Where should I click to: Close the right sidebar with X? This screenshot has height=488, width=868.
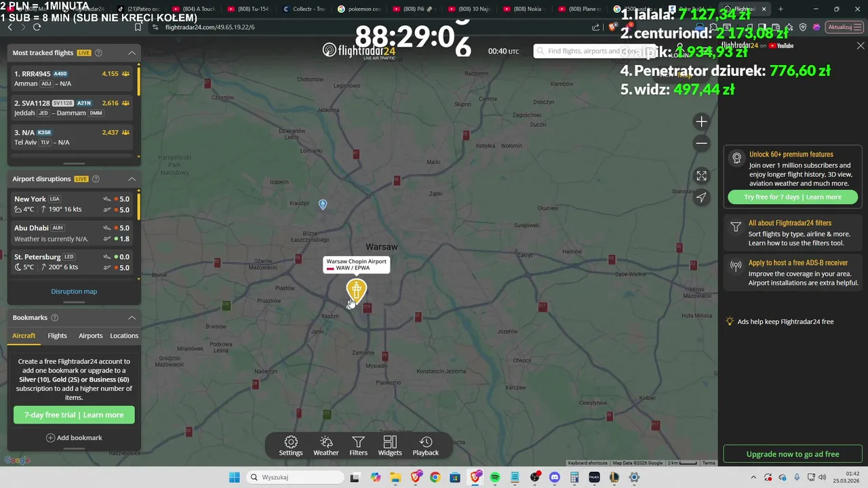861,46
